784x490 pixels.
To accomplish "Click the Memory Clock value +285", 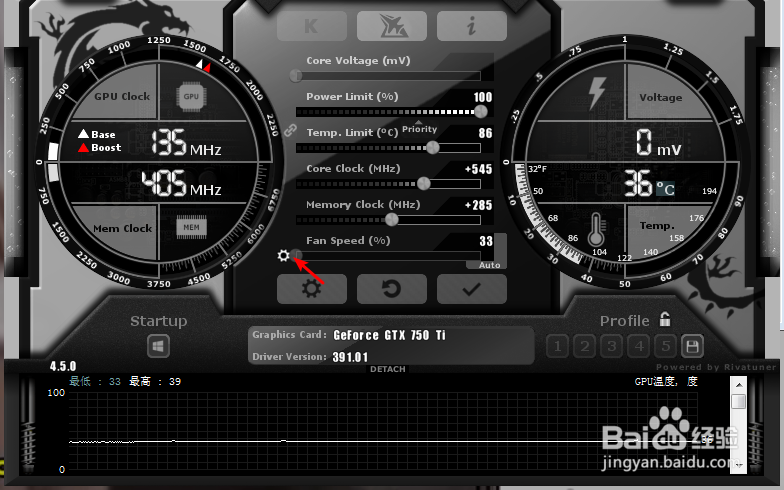I will tap(478, 205).
